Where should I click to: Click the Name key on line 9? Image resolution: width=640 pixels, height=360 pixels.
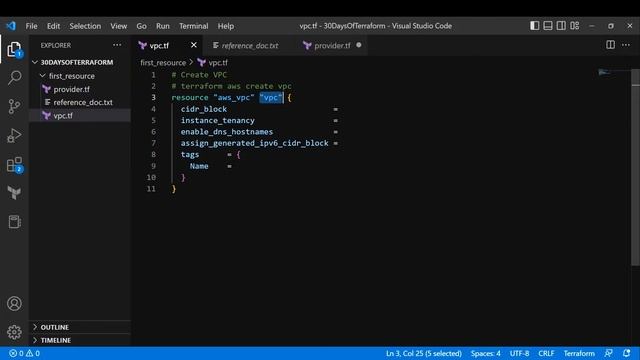coord(199,166)
